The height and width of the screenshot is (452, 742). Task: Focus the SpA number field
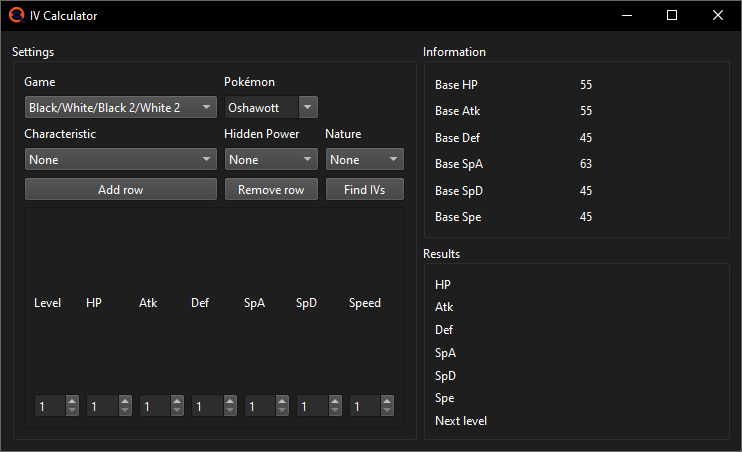tap(261, 406)
